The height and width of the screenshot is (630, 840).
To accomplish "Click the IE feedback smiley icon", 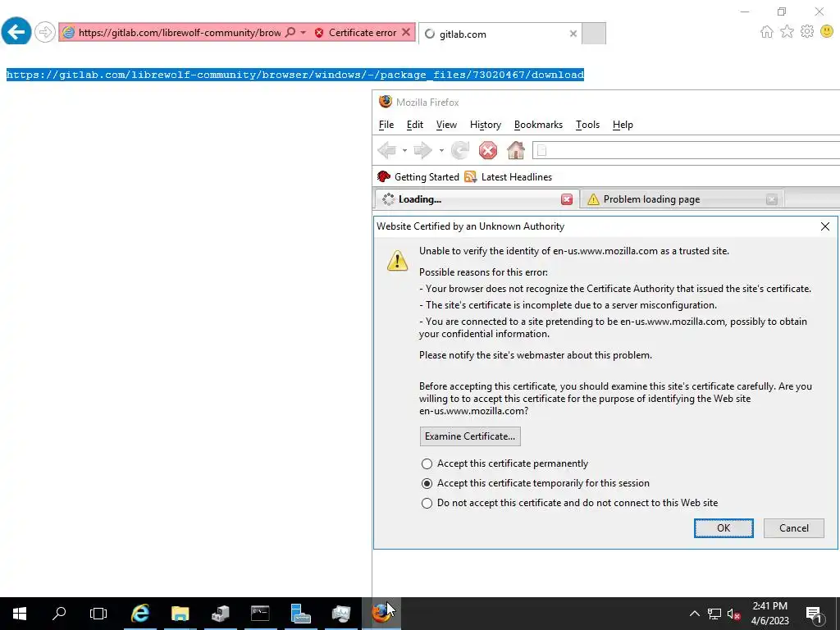I will [x=827, y=32].
